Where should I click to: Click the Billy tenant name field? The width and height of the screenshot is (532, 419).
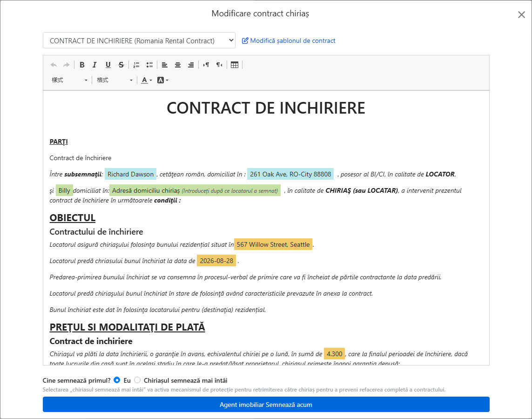click(x=64, y=190)
